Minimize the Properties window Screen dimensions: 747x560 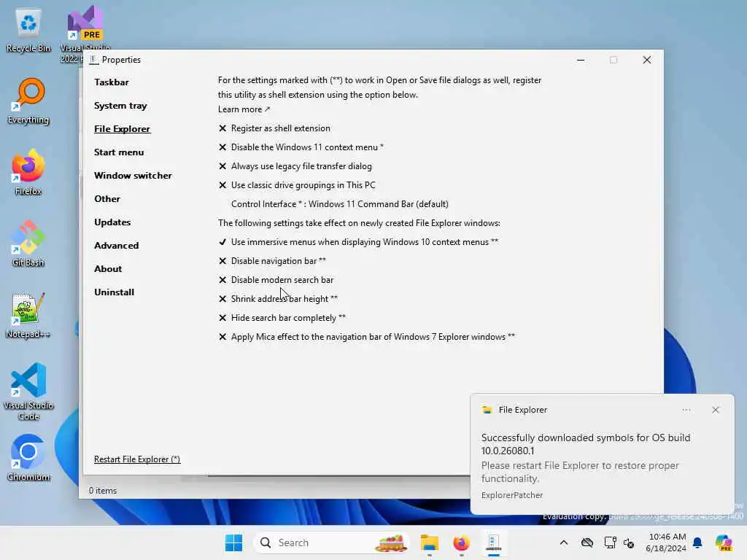[581, 60]
